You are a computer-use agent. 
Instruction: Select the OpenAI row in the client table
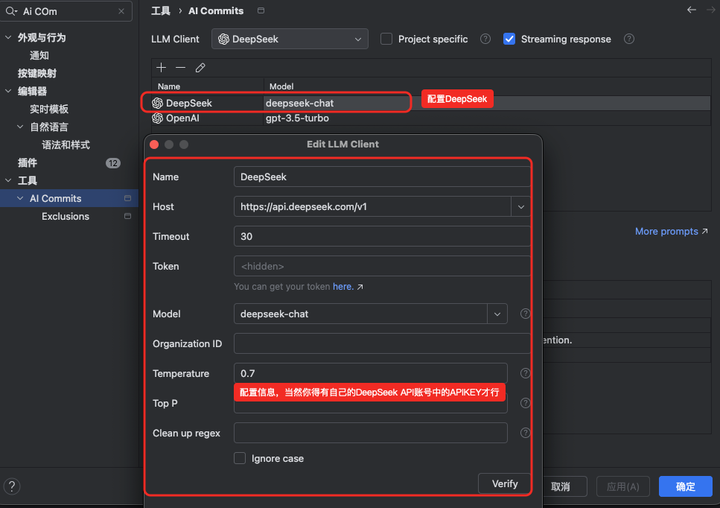tap(431, 118)
